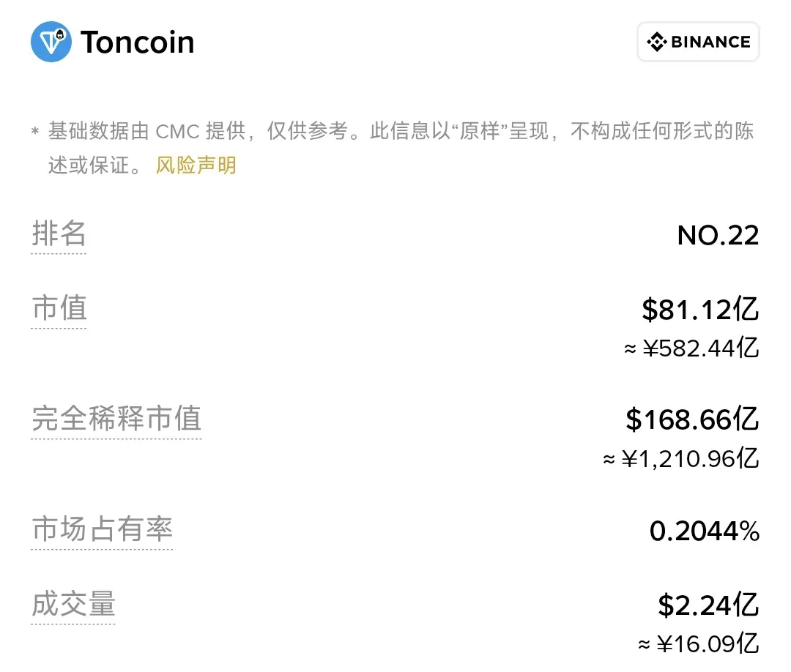The image size is (791, 672).
Task: Click the 0.2044% market dominance value
Action: coord(705,531)
